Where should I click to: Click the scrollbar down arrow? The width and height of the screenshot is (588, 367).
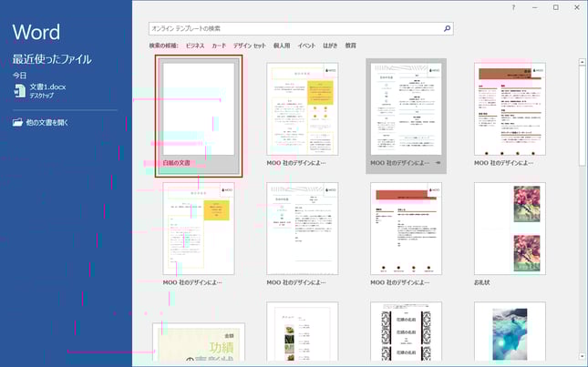582,356
